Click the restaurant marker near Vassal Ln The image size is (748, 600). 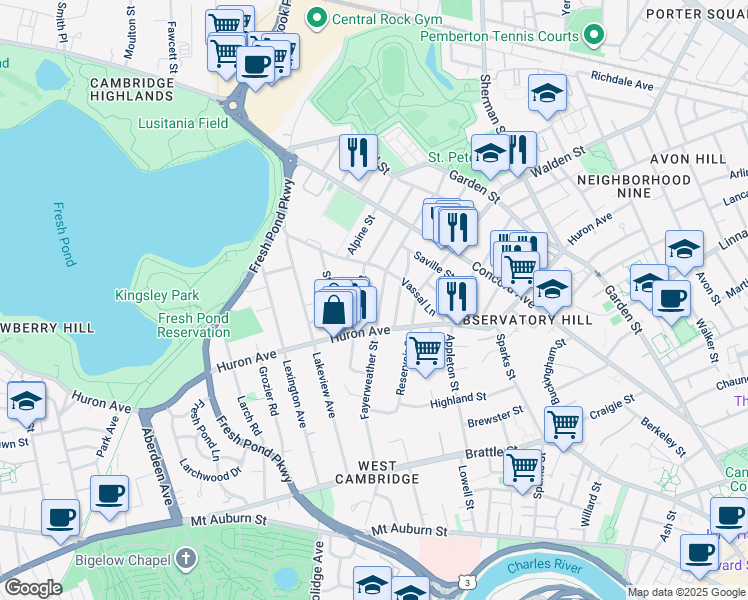click(456, 295)
